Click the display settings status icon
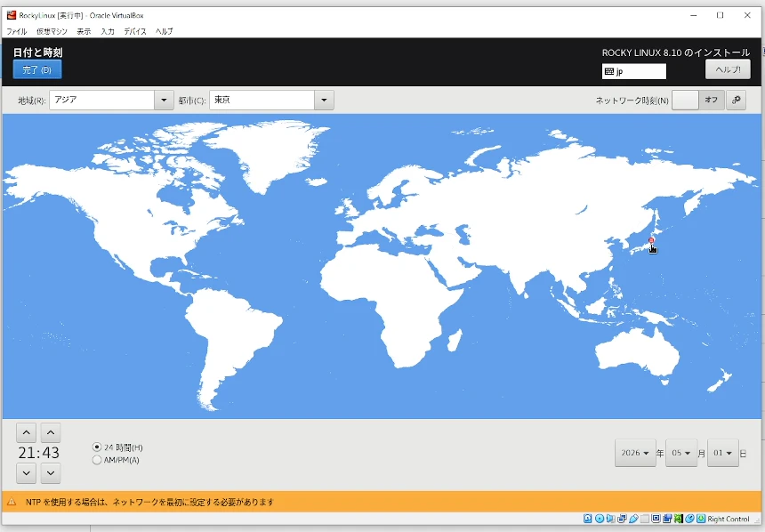Screen dimensions: 765x532 [x=656, y=519]
